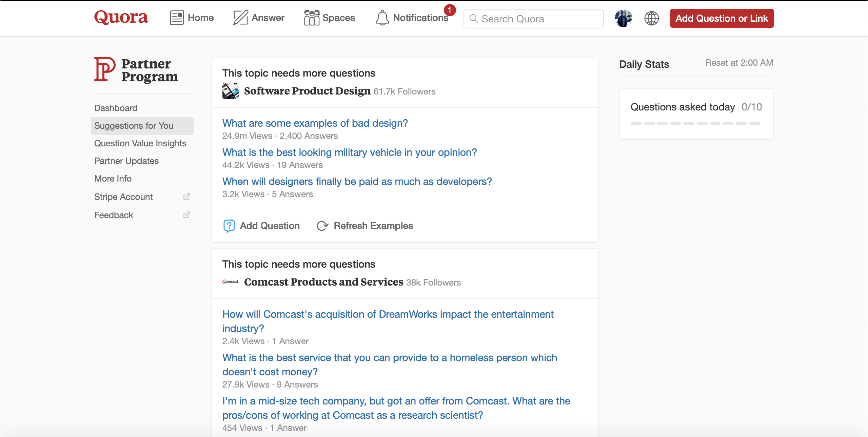Click the Stripe Account external link icon

(186, 197)
